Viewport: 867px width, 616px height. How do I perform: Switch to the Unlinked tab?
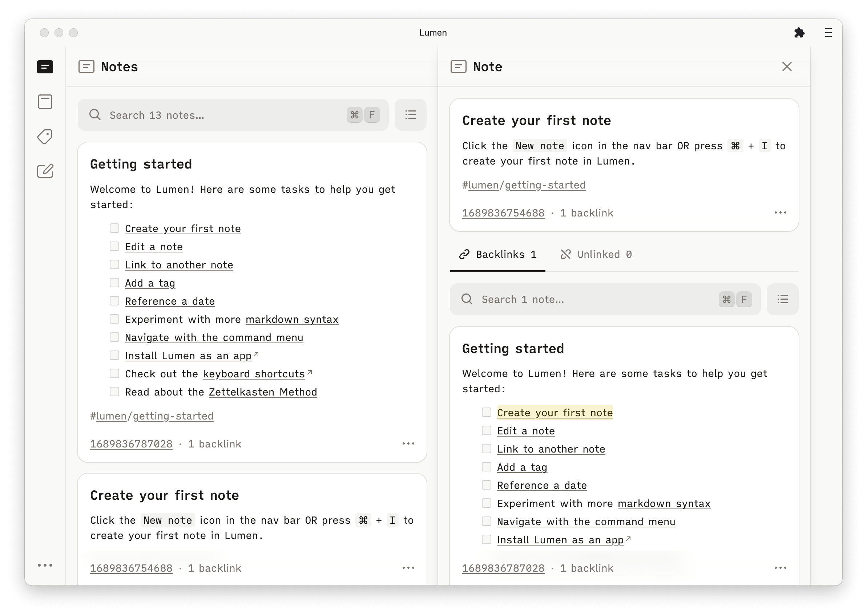pos(596,254)
